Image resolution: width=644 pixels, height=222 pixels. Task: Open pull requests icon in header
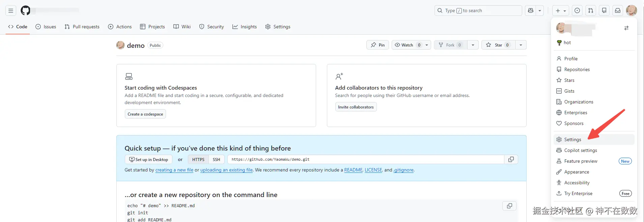(591, 11)
